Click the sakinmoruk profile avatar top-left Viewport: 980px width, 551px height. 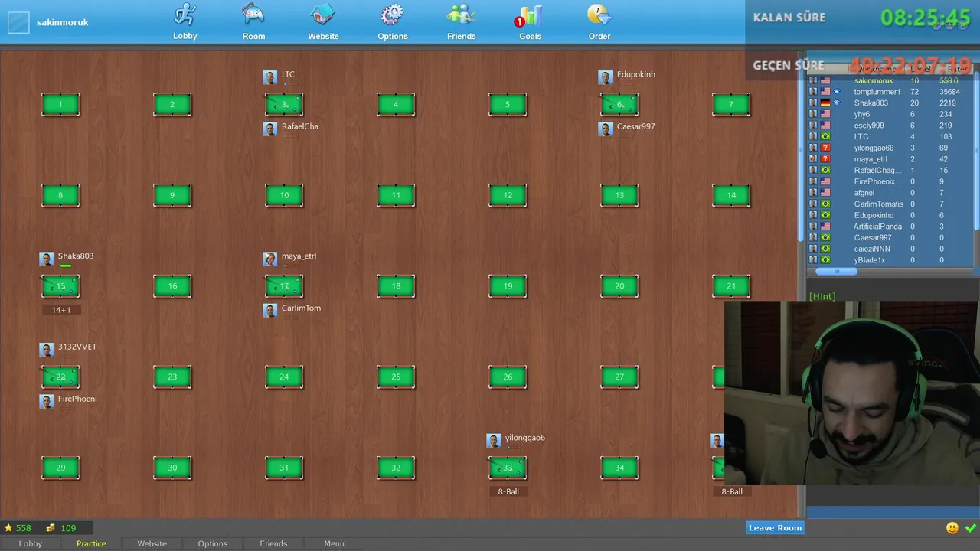(18, 22)
